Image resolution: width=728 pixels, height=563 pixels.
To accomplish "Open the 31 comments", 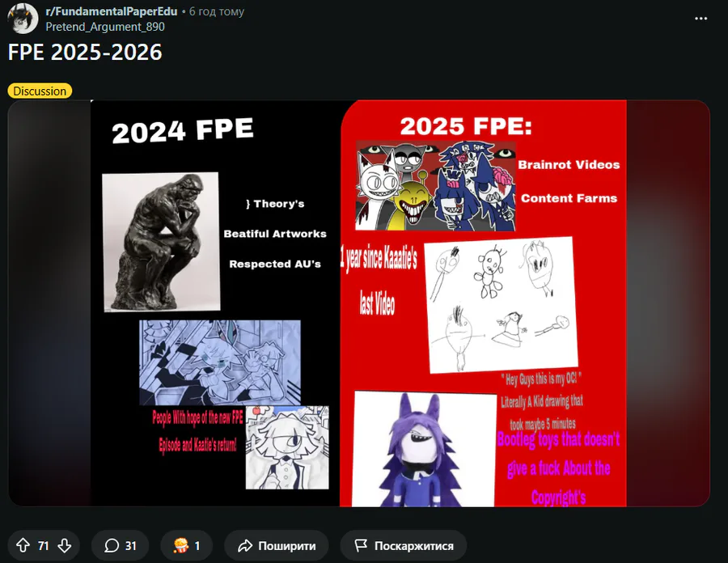I will click(x=121, y=545).
